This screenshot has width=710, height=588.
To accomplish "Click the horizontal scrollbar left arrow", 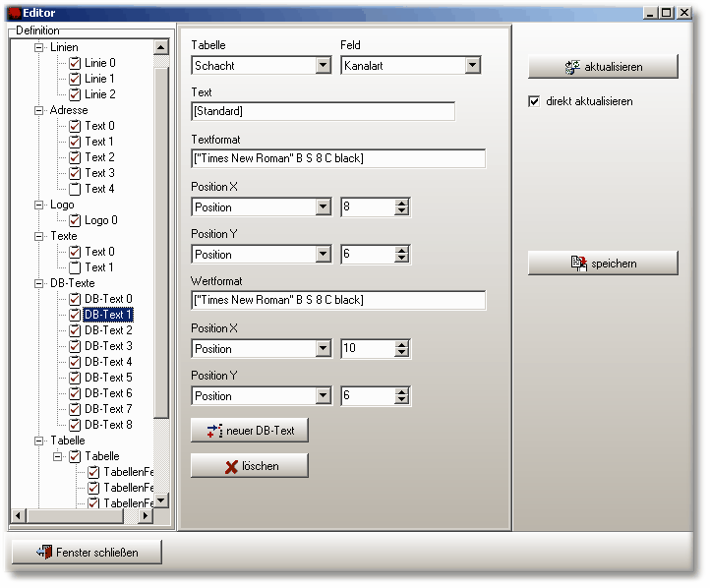I will point(19,515).
